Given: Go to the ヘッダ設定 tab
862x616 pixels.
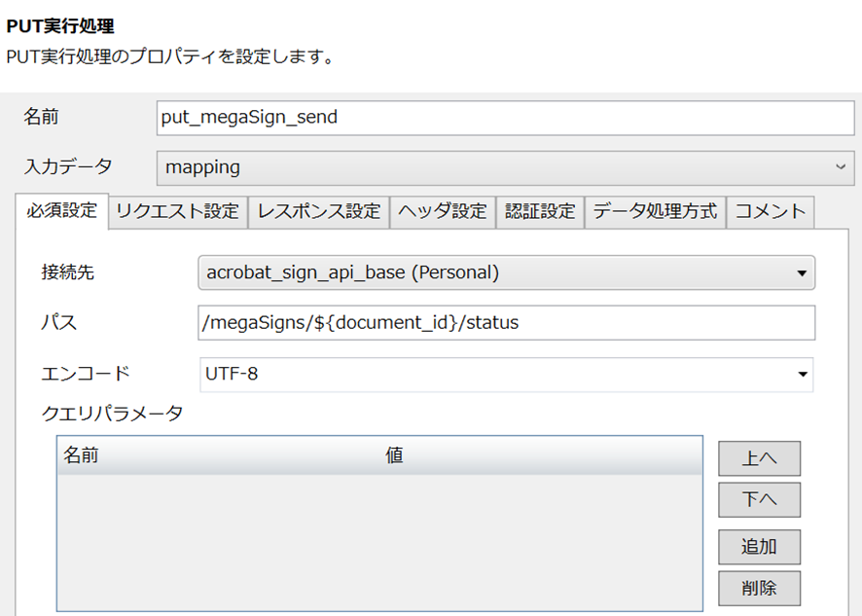Looking at the screenshot, I should tap(444, 211).
